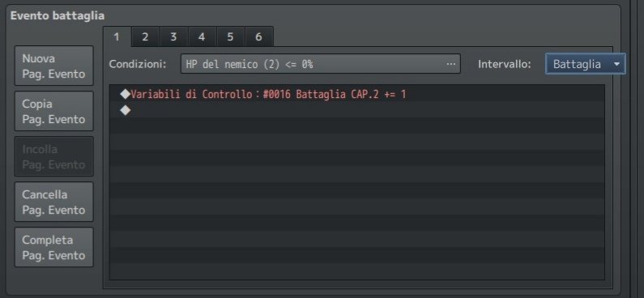Switch to event page tab 2

coord(145,36)
